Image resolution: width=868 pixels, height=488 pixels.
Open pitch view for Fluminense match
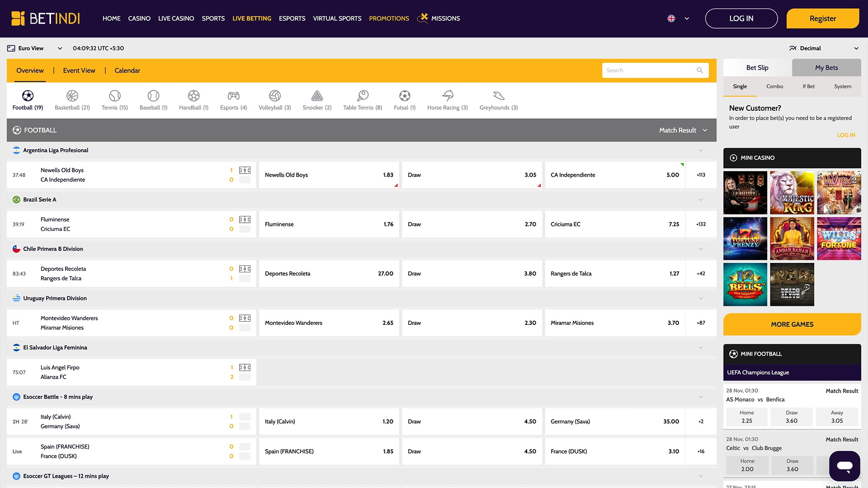pos(245,220)
